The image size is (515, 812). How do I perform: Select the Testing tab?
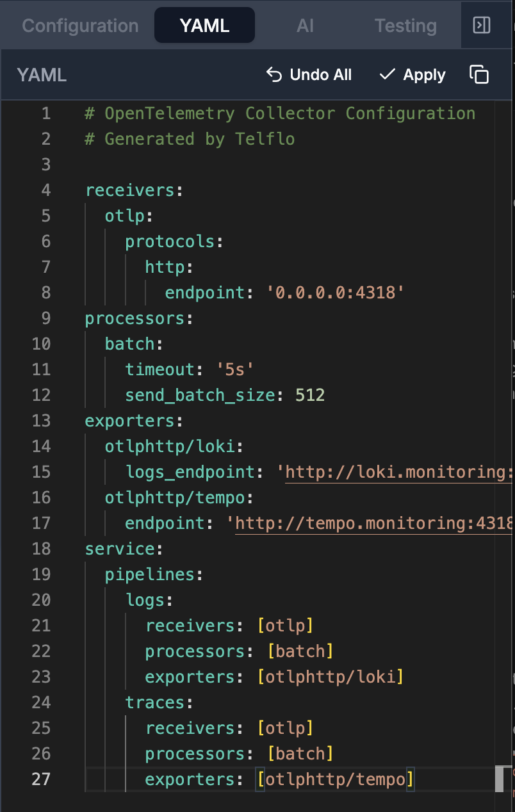click(405, 26)
